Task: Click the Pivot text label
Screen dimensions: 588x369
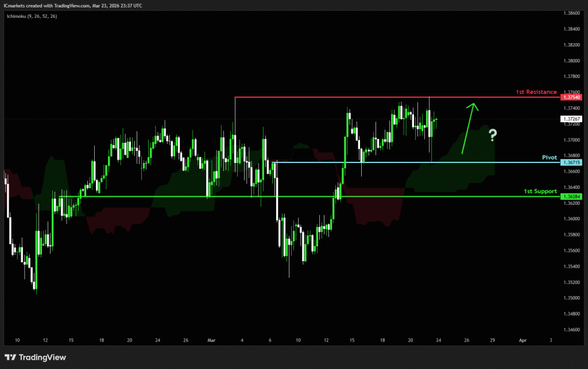Action: coord(550,157)
